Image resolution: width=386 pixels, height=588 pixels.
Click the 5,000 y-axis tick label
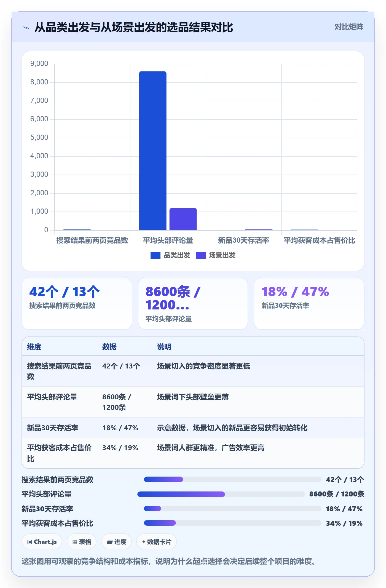[x=39, y=138]
